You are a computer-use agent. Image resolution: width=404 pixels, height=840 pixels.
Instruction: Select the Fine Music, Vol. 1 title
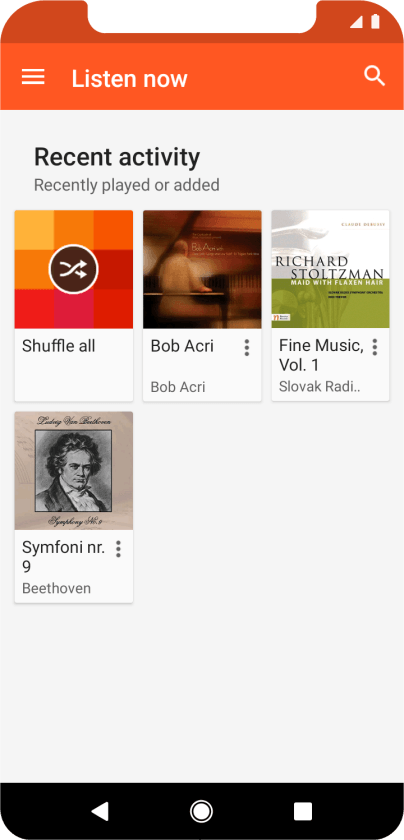pyautogui.click(x=321, y=355)
